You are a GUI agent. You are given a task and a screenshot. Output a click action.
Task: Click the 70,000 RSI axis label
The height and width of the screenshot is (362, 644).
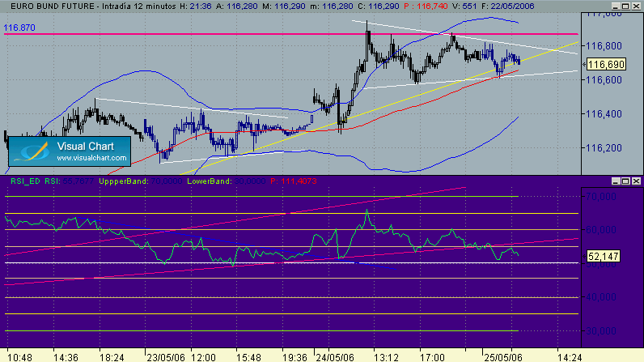[x=601, y=197]
